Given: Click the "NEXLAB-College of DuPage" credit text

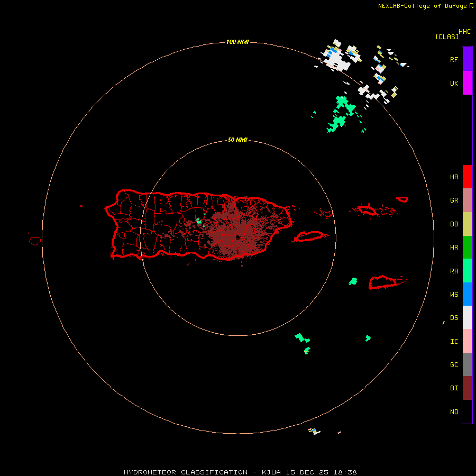Looking at the screenshot, I should pyautogui.click(x=422, y=6).
